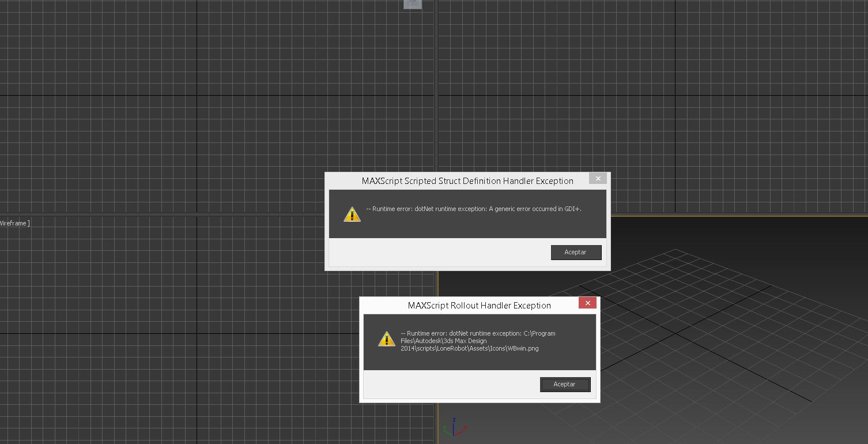Click the GDI+ runtime error message text
The height and width of the screenshot is (444, 868).
tap(474, 209)
